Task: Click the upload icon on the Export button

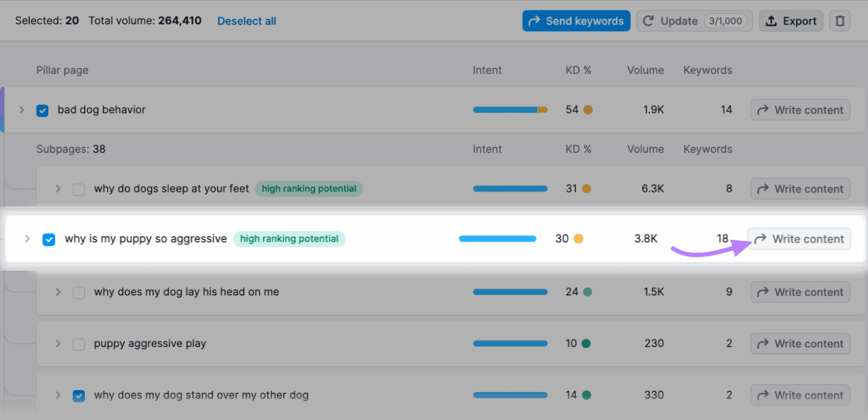Action: click(770, 21)
